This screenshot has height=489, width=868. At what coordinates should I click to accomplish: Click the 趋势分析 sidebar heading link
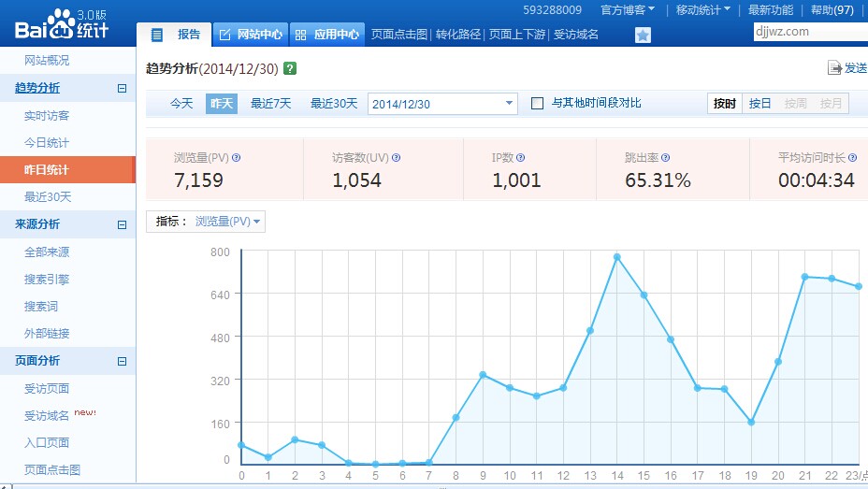click(x=37, y=88)
